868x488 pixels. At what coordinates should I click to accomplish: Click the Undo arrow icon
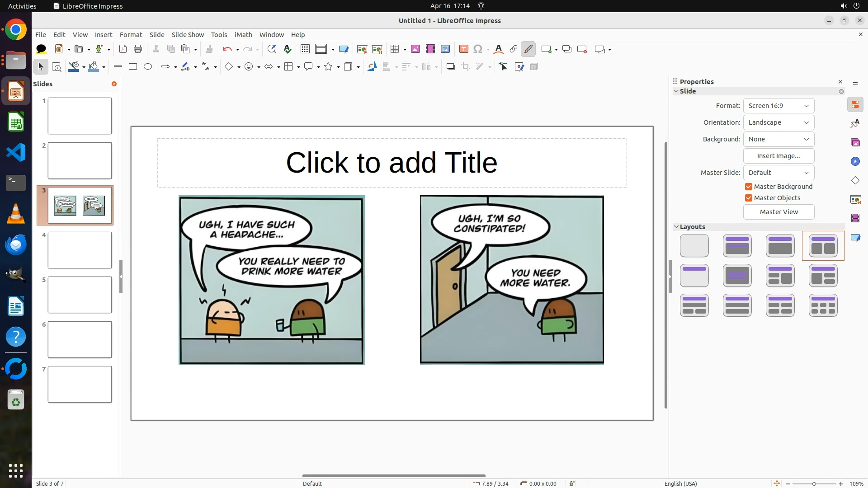(227, 49)
